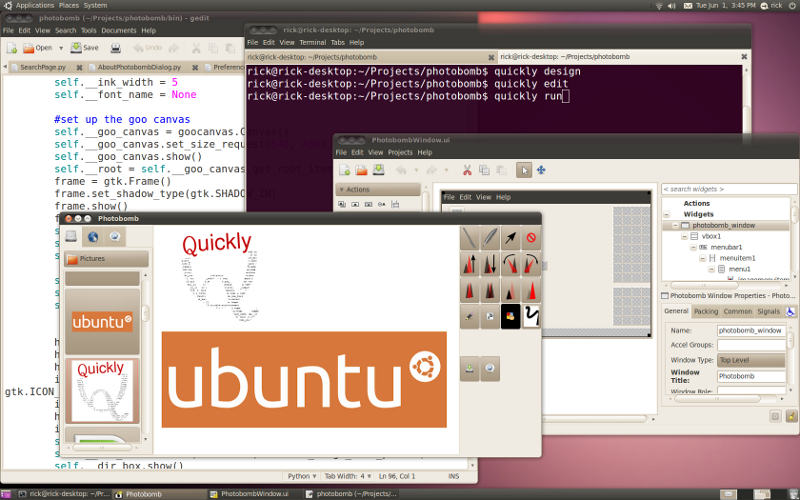
Task: Click the search widgets input field
Action: click(x=729, y=189)
